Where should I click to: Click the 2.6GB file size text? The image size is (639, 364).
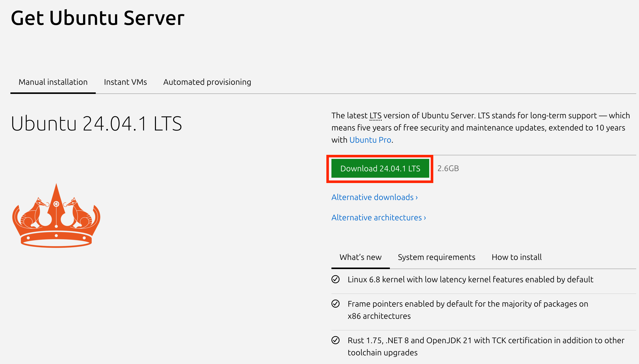pyautogui.click(x=448, y=169)
